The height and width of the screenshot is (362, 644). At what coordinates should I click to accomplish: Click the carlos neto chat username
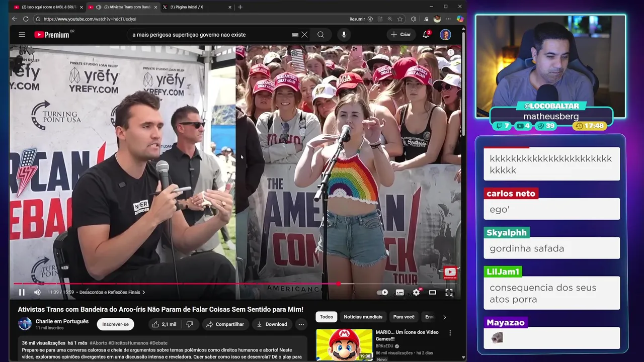pyautogui.click(x=511, y=194)
